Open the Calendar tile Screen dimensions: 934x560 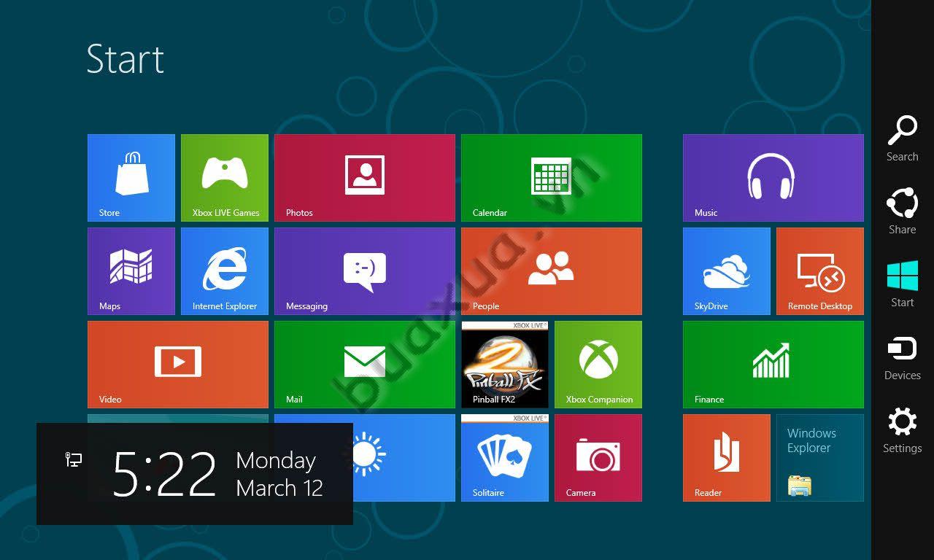point(552,178)
